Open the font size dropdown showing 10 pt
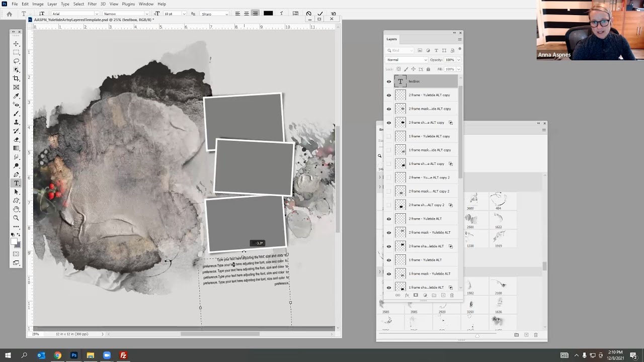 (175, 14)
